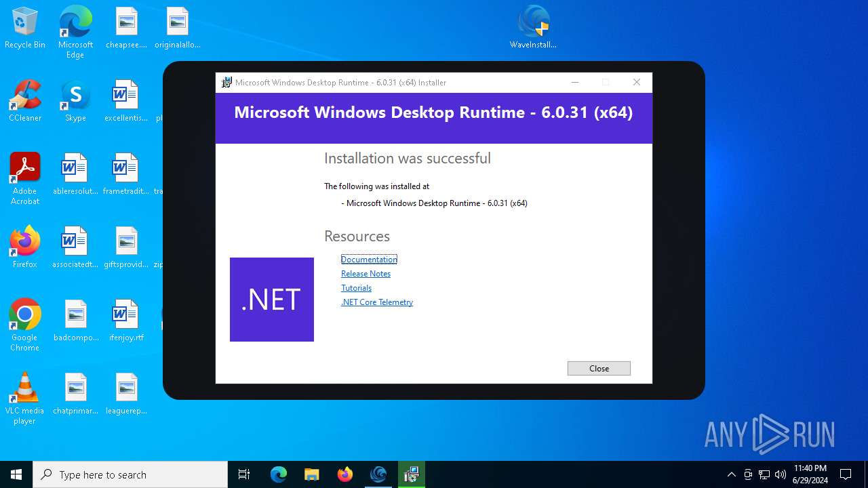Image resolution: width=868 pixels, height=488 pixels.
Task: Select the cheapsee... image file icon
Action: pyautogui.click(x=126, y=28)
